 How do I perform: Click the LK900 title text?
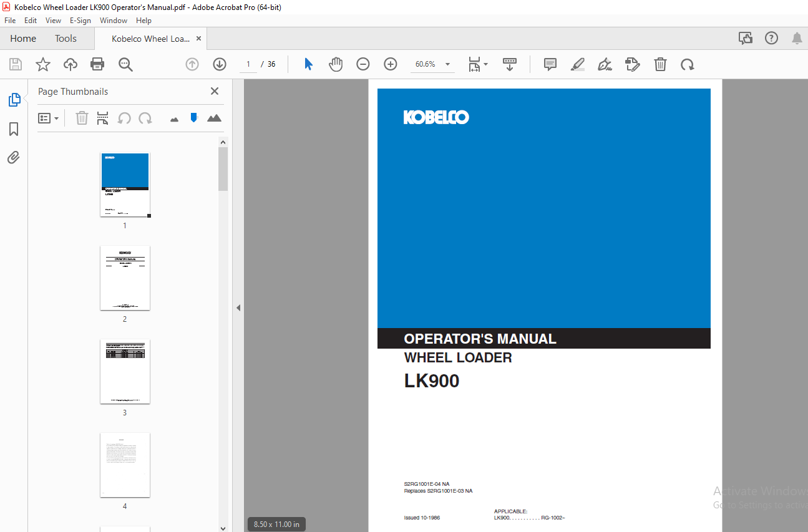432,381
